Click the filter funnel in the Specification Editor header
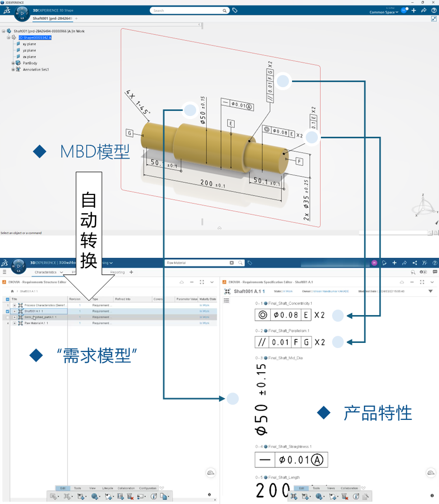 coord(430,291)
